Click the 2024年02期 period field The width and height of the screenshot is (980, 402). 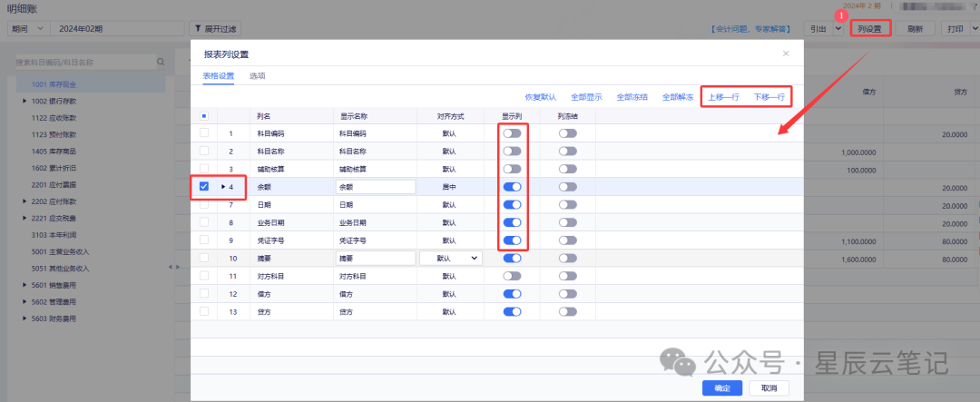pyautogui.click(x=117, y=29)
